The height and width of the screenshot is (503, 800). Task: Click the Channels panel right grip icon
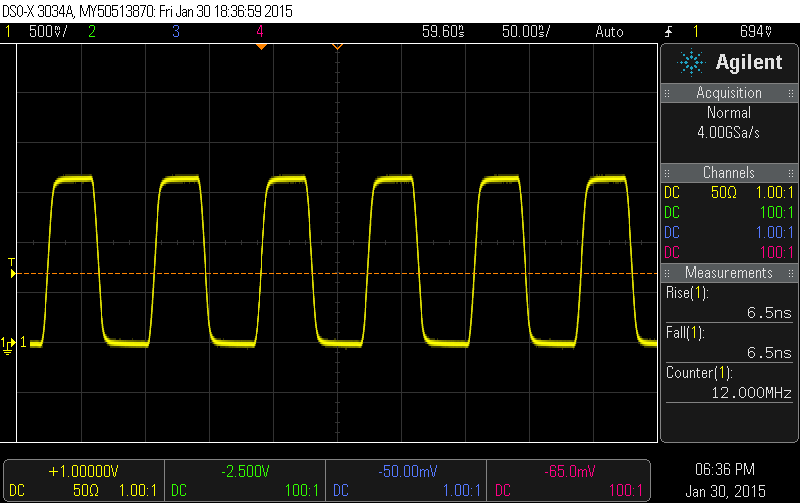click(x=791, y=173)
